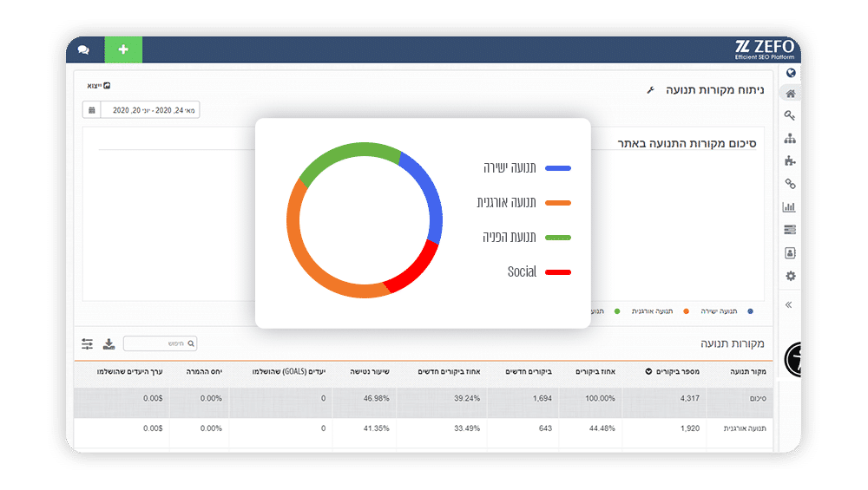Download the traffic sources table

click(x=108, y=344)
